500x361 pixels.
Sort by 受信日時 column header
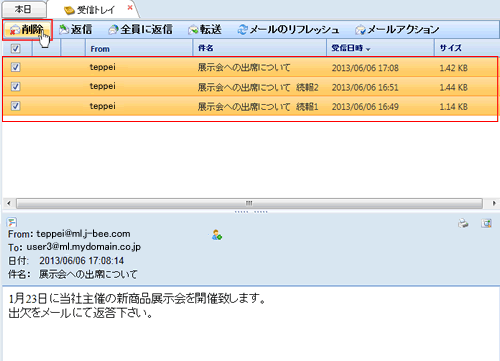click(380, 49)
